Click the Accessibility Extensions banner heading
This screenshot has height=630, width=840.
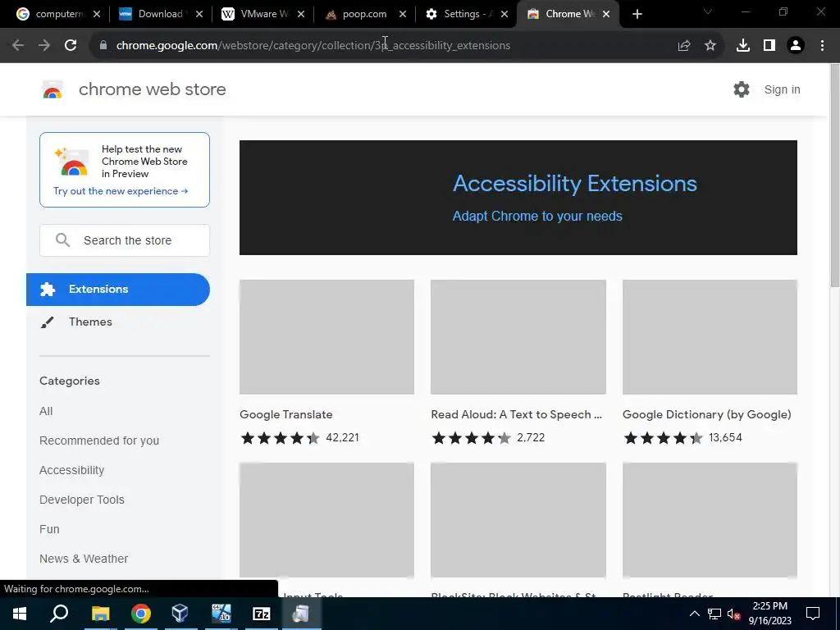click(x=575, y=183)
